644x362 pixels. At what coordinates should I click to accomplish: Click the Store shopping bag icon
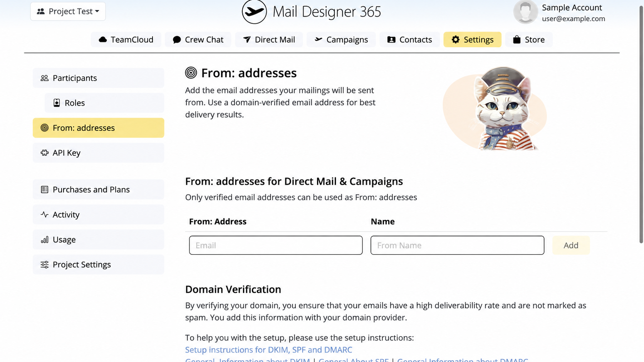point(517,40)
